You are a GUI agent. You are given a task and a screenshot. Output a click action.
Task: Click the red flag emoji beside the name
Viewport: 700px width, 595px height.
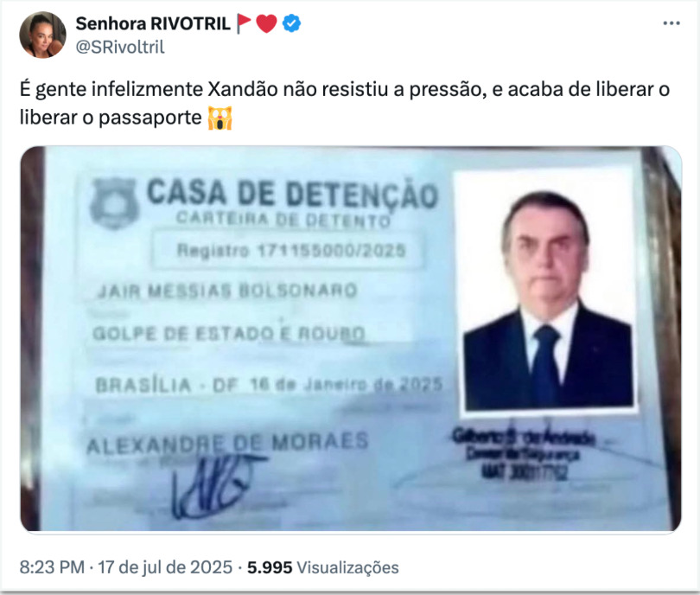(x=244, y=23)
